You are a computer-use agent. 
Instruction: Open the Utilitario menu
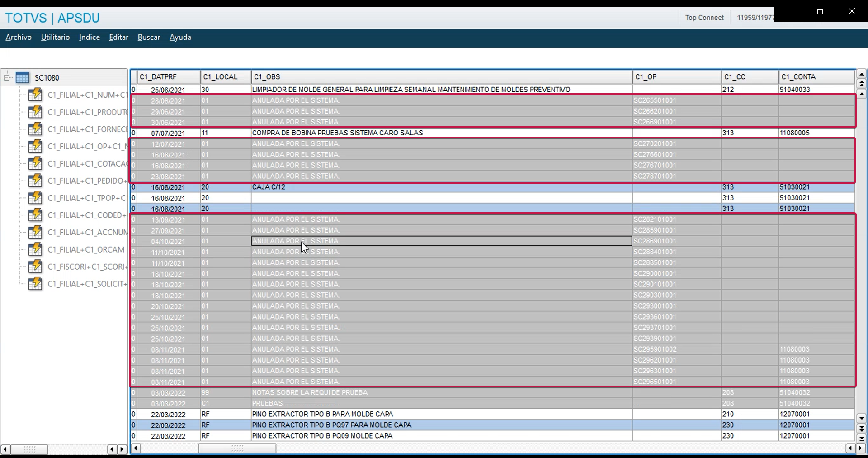tap(55, 37)
